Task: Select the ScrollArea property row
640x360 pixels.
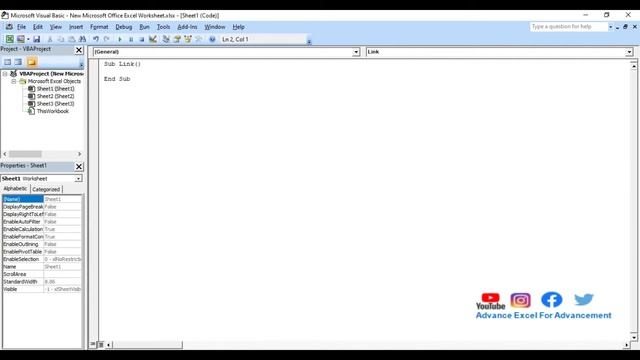Action: pos(42,274)
